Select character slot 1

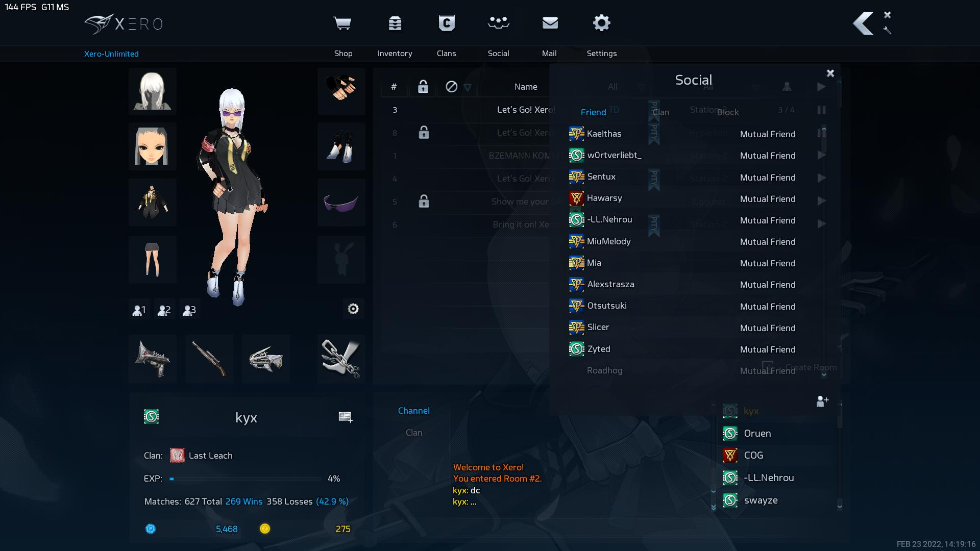139,310
